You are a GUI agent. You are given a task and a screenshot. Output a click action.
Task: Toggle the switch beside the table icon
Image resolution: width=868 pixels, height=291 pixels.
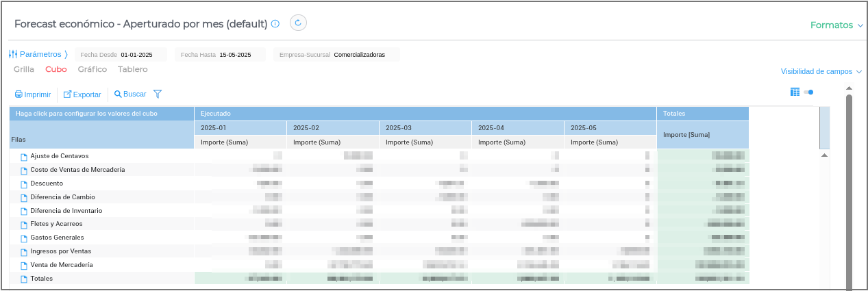(809, 92)
